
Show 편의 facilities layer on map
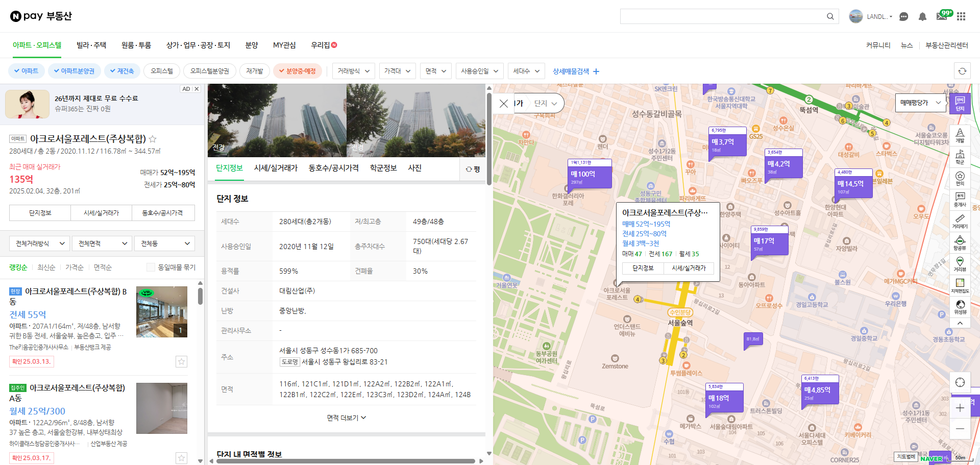(960, 178)
